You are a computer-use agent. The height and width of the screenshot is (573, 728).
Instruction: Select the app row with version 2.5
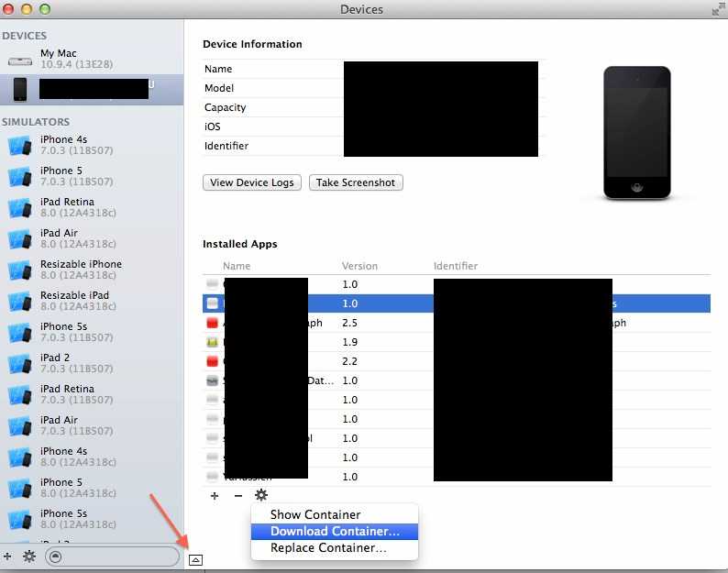pos(457,323)
